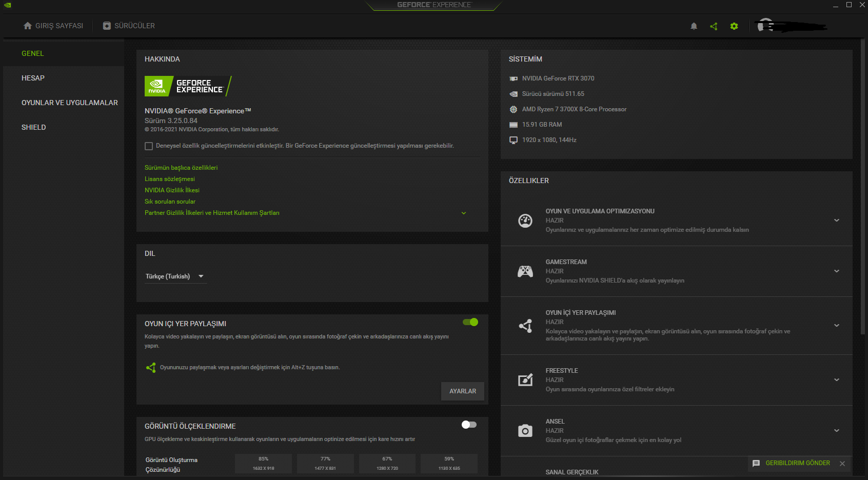Click the Ansel camera icon

pos(525,431)
